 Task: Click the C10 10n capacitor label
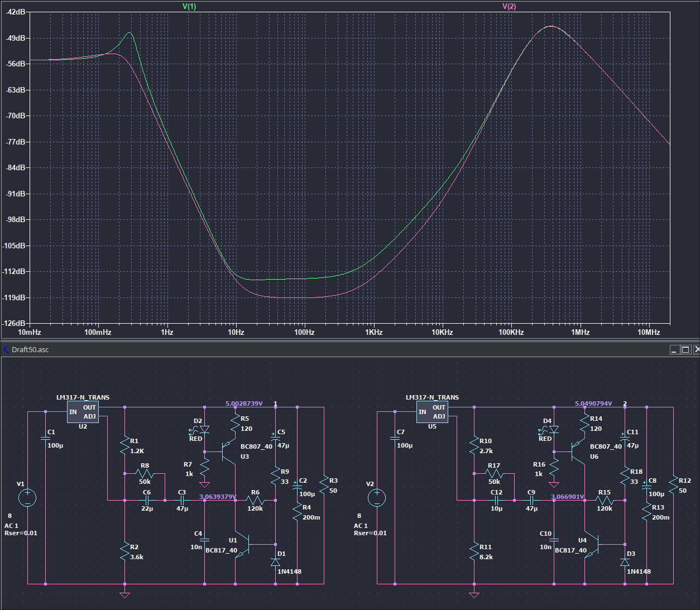546,534
